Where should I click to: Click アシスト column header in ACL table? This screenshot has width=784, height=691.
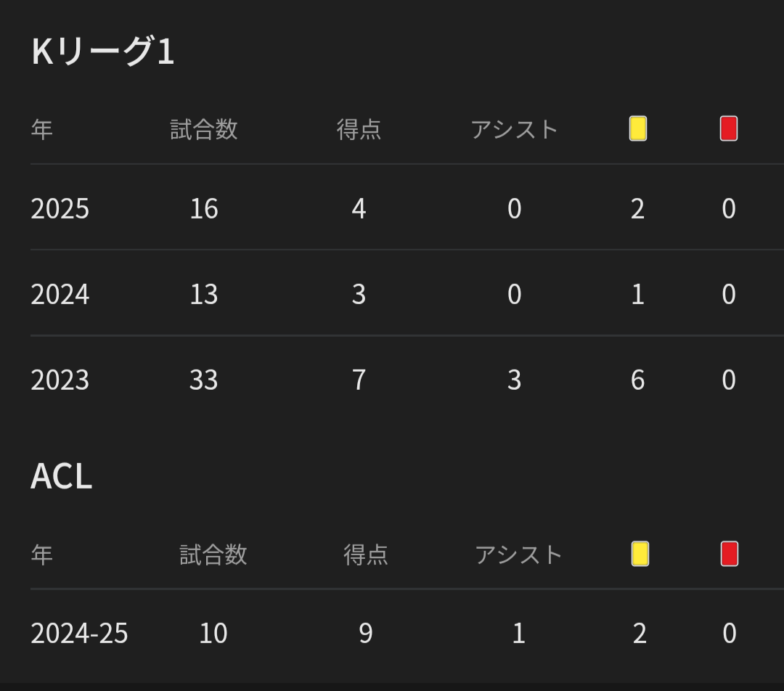[x=518, y=555]
